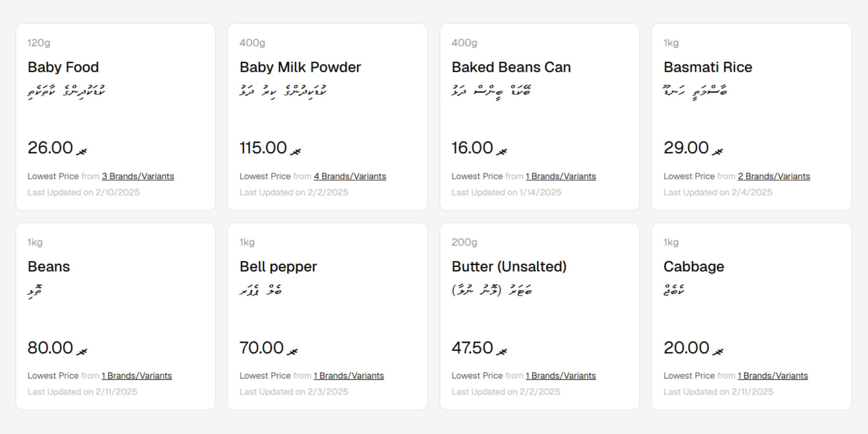Viewport: 868px width, 434px height.
Task: Select the Butter (Unsalted) product title
Action: pyautogui.click(x=509, y=266)
